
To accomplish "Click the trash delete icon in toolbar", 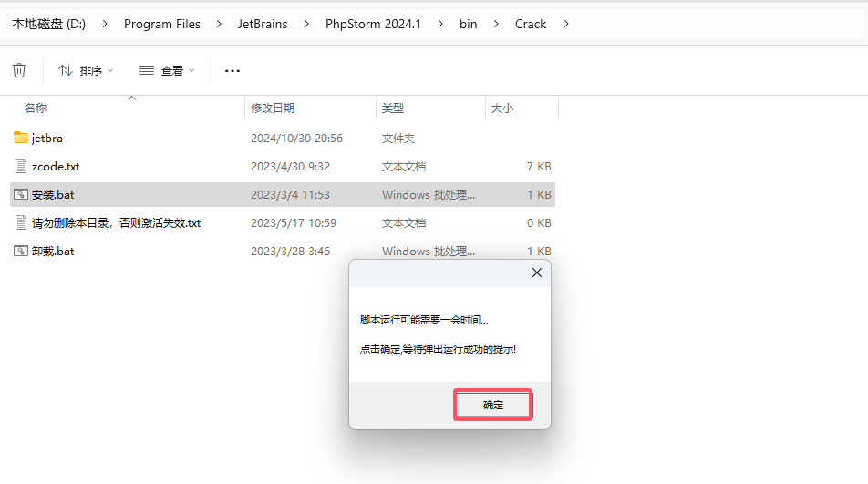I will (19, 70).
